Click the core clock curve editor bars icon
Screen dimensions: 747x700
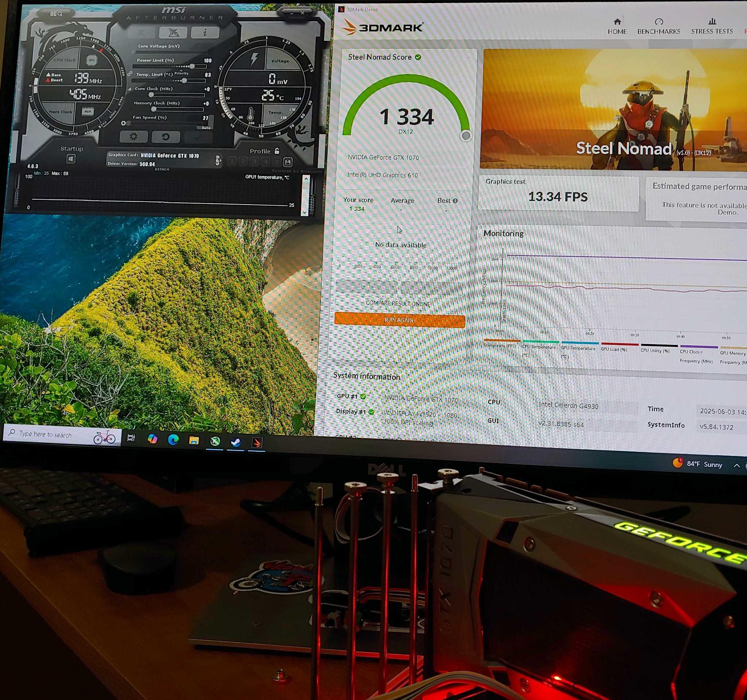pyautogui.click(x=129, y=89)
